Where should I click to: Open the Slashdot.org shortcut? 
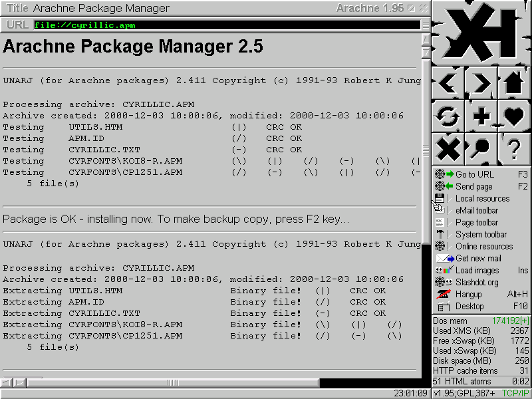[x=481, y=282]
